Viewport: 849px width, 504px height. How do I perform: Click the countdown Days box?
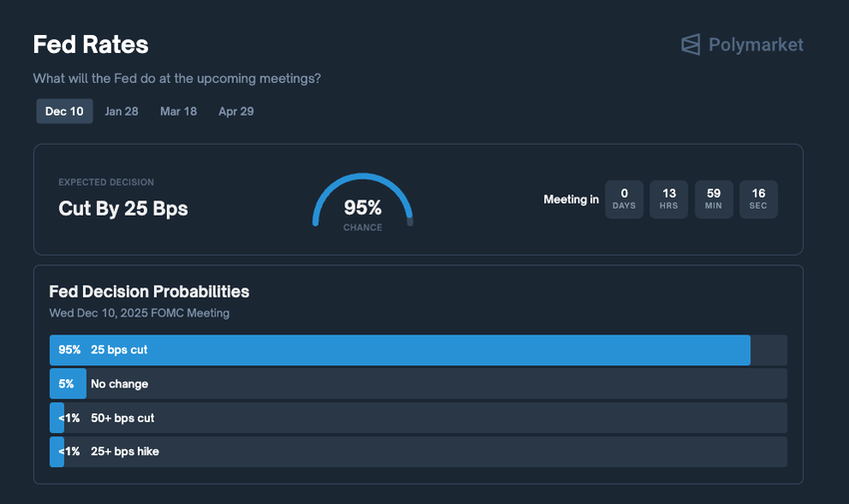(624, 199)
